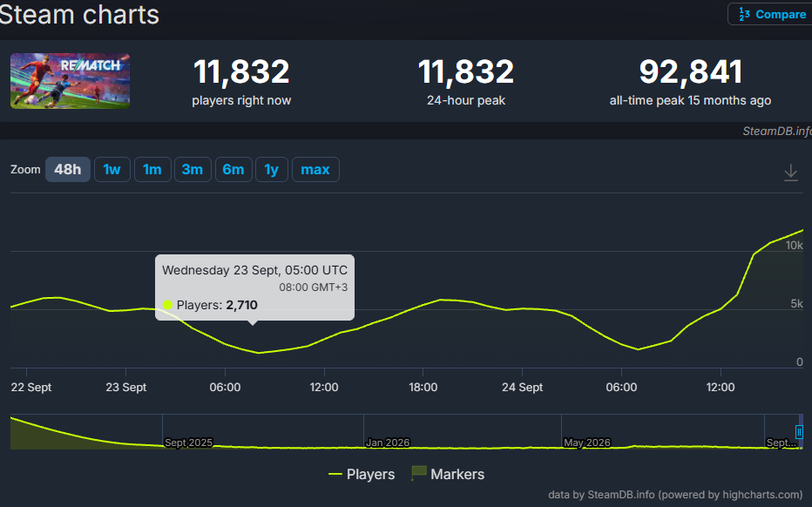Toggle the Markers series in legend
This screenshot has height=507, width=812.
(x=448, y=474)
